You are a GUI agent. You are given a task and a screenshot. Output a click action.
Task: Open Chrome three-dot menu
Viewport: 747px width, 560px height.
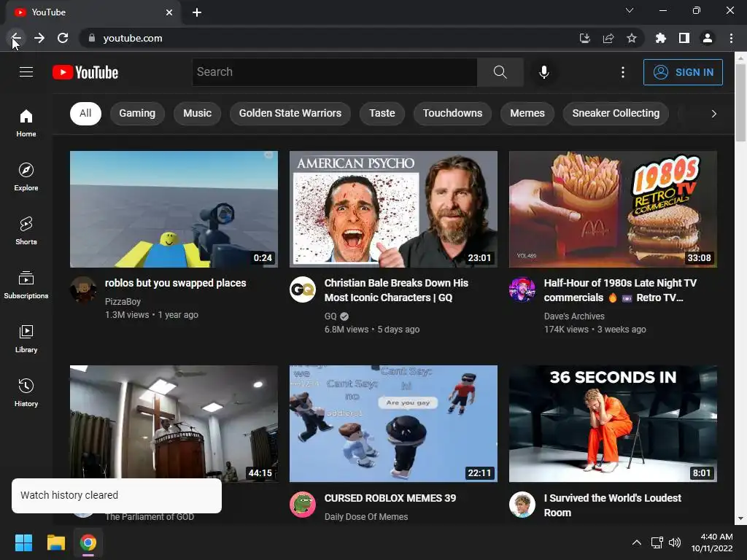(731, 38)
